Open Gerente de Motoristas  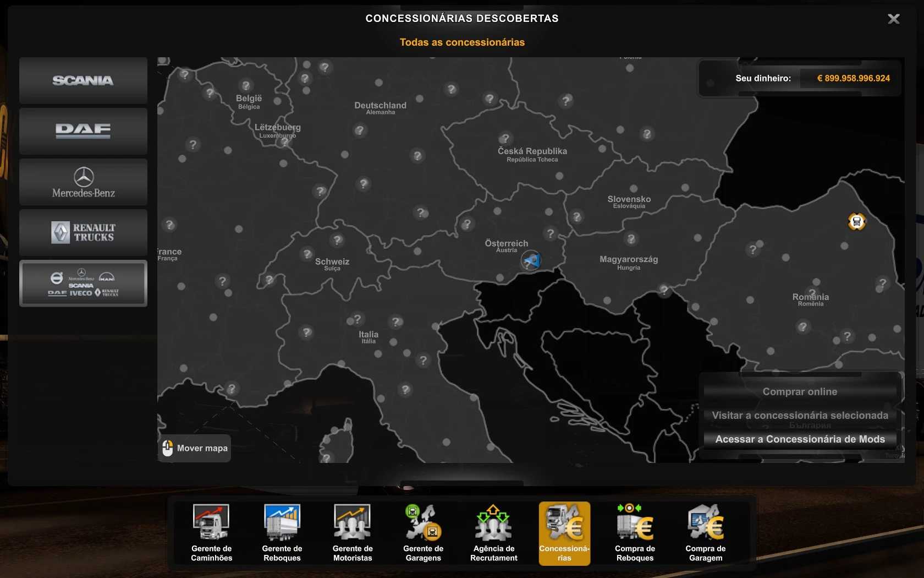pyautogui.click(x=353, y=533)
